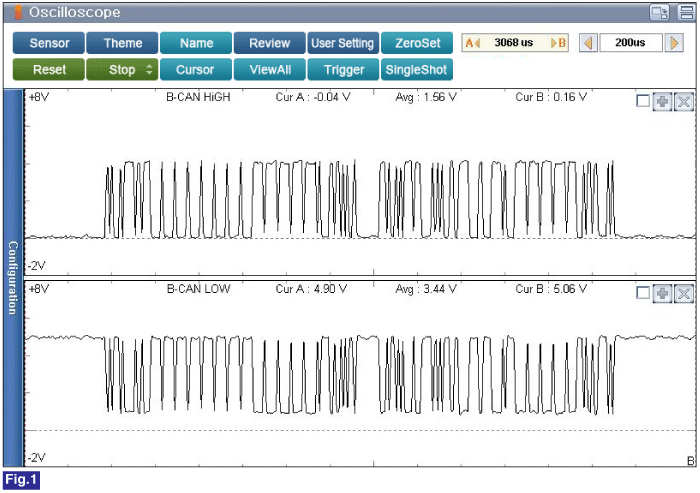
Task: Click the ZeroSet button
Action: tap(417, 43)
